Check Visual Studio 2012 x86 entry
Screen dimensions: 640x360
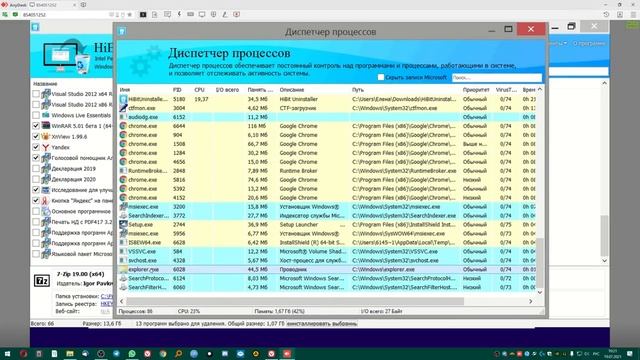click(36, 104)
